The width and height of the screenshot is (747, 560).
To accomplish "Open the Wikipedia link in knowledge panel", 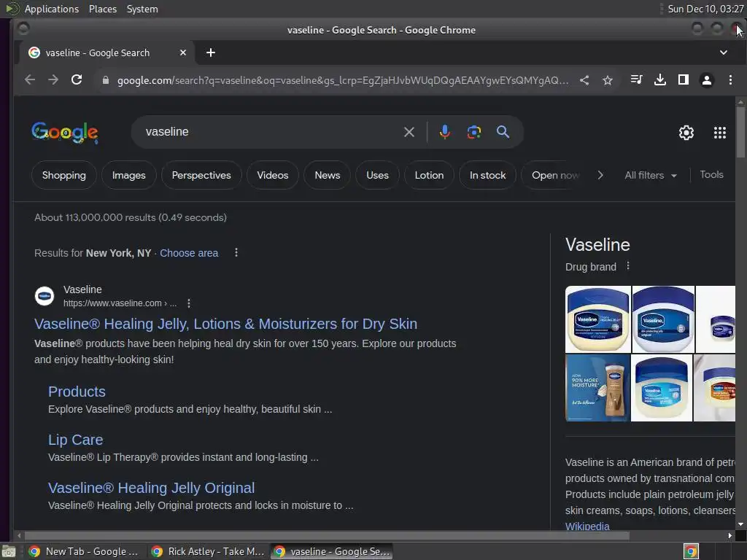I will tap(587, 526).
